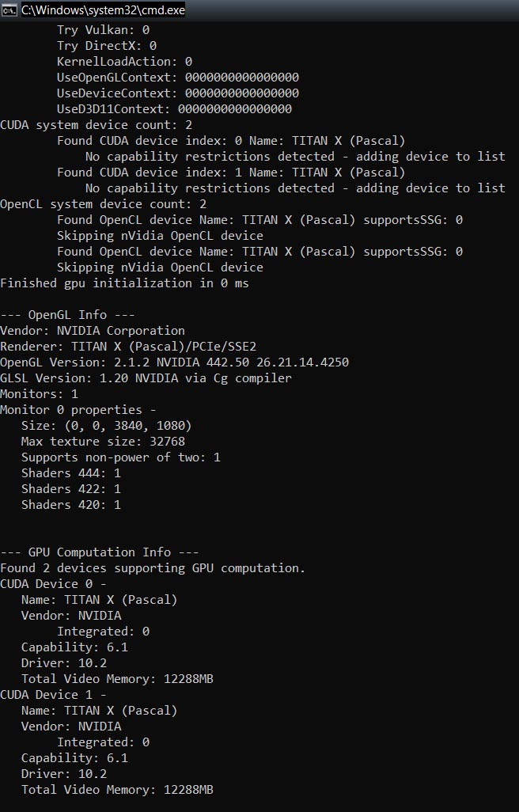Click the "--- OpenGL Info ---" header
Image resolution: width=519 pixels, height=812 pixels.
(67, 315)
